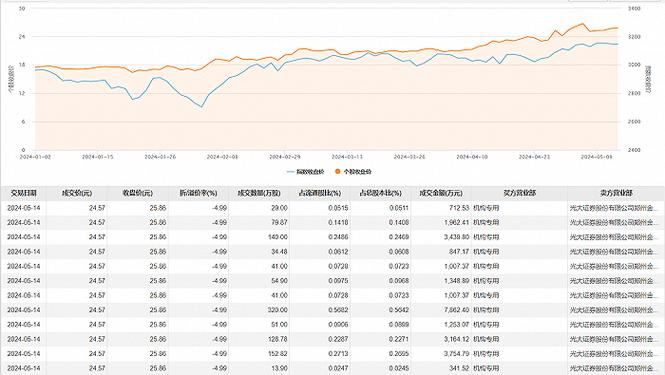Click the 占总股本比(%) column header

(x=380, y=193)
